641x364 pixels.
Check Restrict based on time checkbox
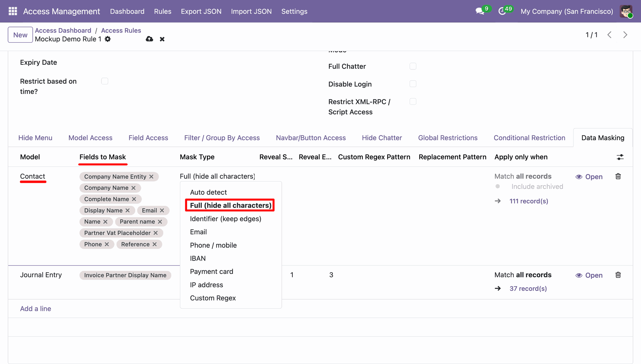(x=105, y=81)
